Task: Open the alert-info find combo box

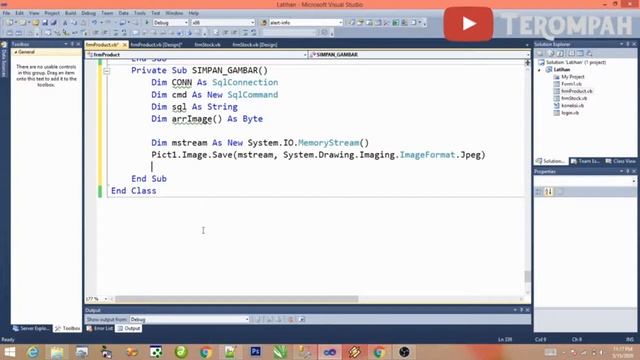Action: point(305,22)
